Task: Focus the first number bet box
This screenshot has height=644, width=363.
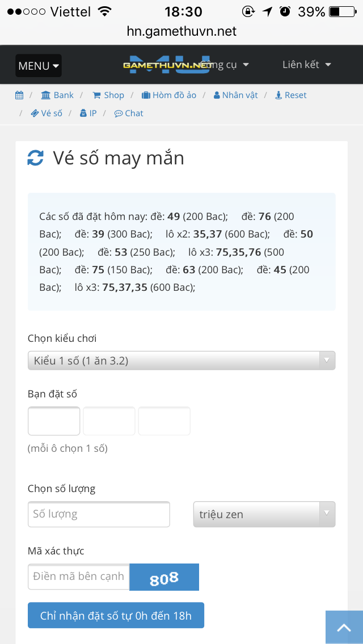Action: (54, 421)
